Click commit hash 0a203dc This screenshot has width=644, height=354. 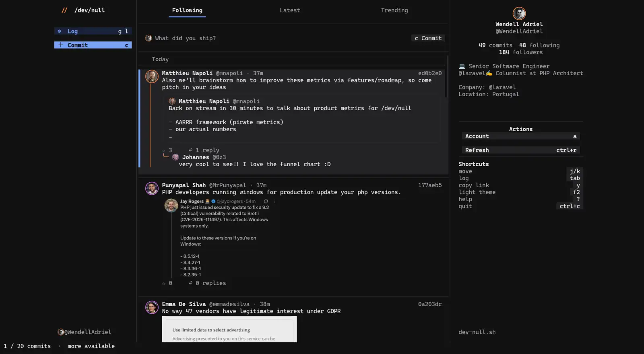430,304
